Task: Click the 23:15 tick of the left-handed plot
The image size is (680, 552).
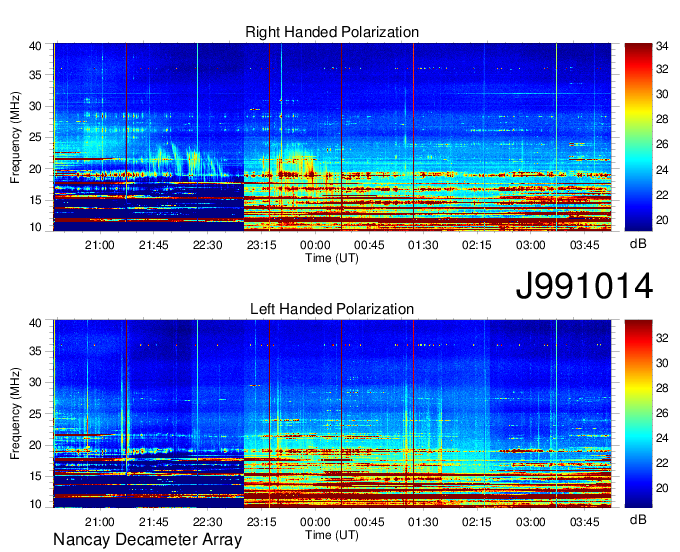Action: tap(262, 522)
